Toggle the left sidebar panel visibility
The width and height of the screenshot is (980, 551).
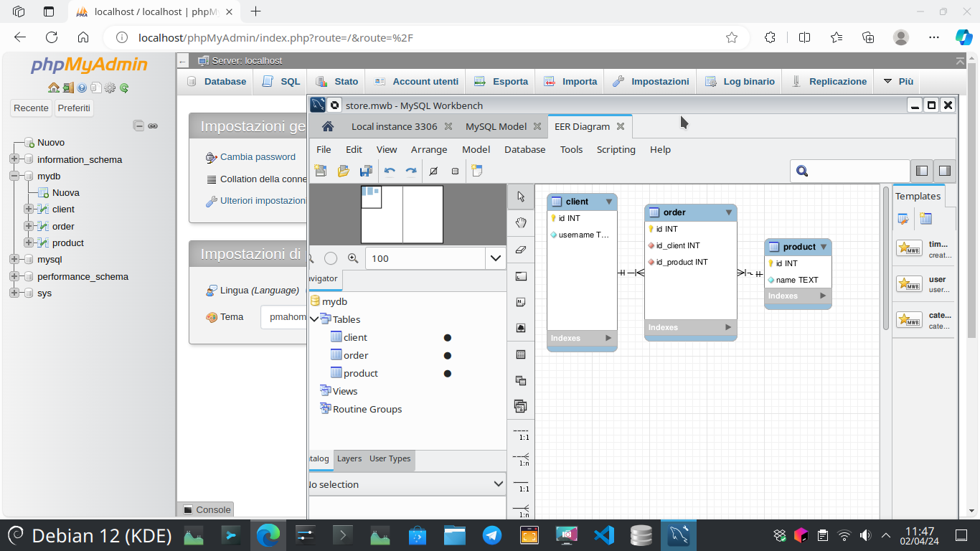coord(922,171)
